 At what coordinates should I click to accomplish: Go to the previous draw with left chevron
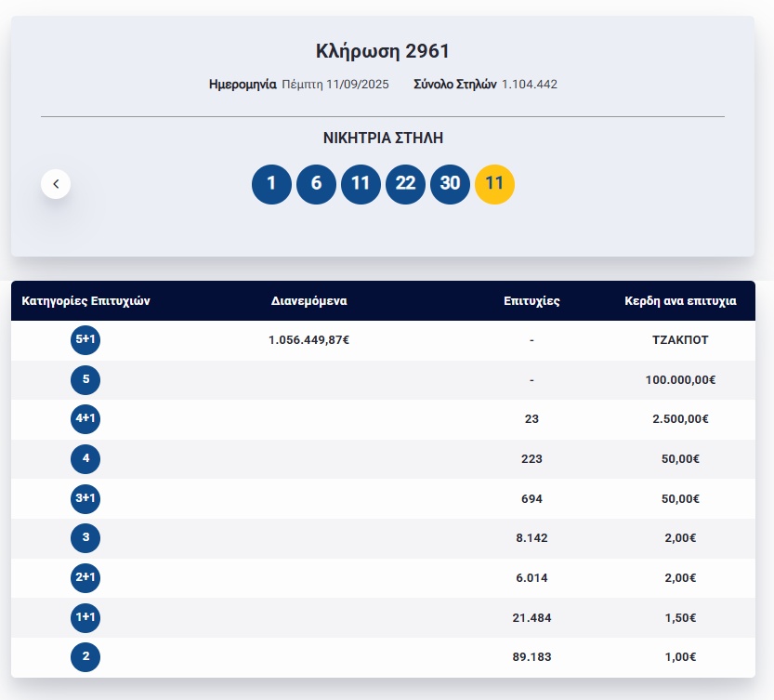pyautogui.click(x=56, y=184)
